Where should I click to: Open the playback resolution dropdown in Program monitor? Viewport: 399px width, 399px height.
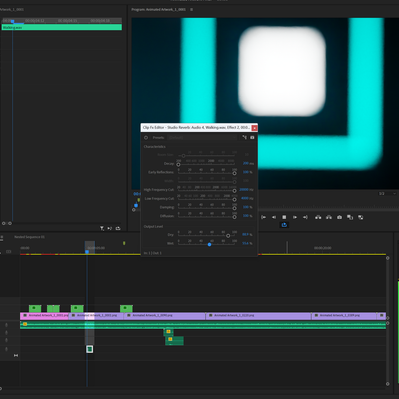pos(387,194)
